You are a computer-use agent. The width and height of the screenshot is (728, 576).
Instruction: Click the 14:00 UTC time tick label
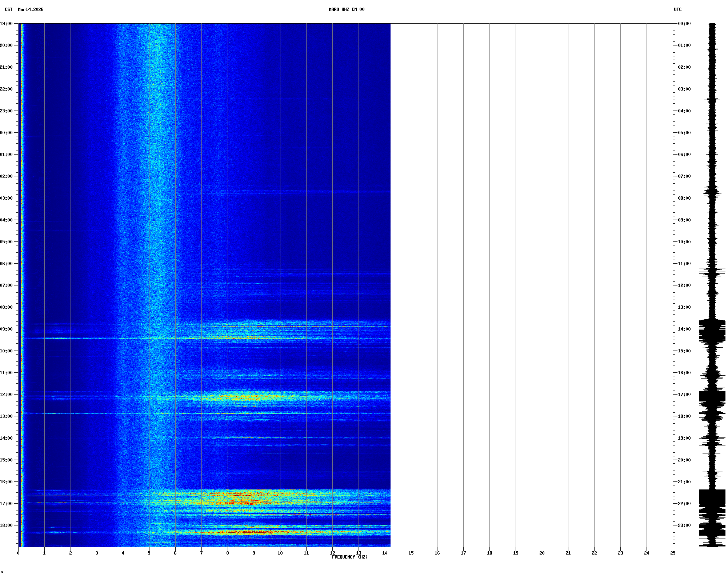[684, 329]
